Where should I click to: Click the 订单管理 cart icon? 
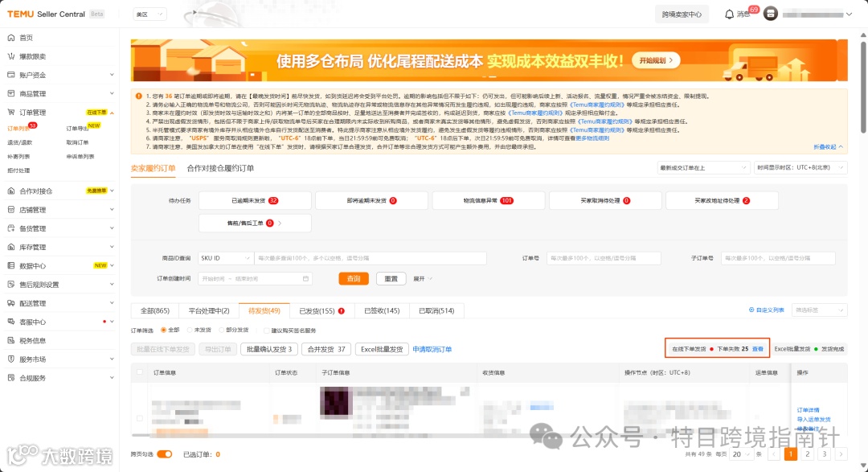click(11, 113)
